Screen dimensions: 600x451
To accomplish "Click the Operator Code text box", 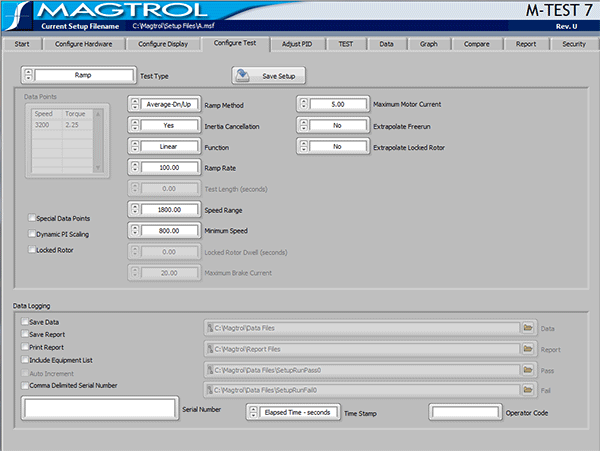I will pyautogui.click(x=465, y=412).
